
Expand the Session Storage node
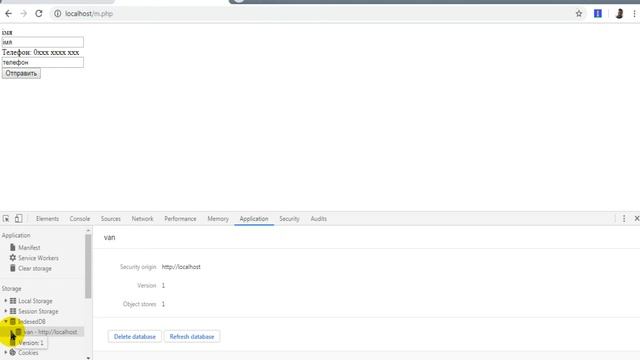(x=6, y=311)
